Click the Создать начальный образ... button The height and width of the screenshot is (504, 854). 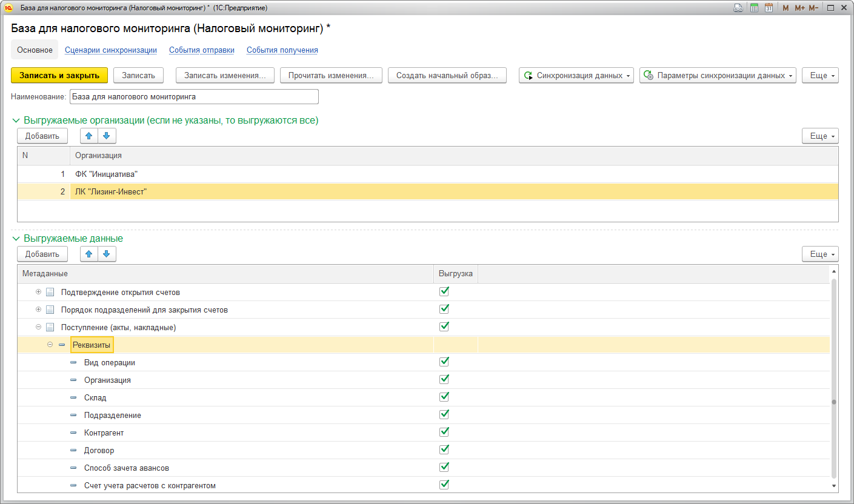point(447,75)
